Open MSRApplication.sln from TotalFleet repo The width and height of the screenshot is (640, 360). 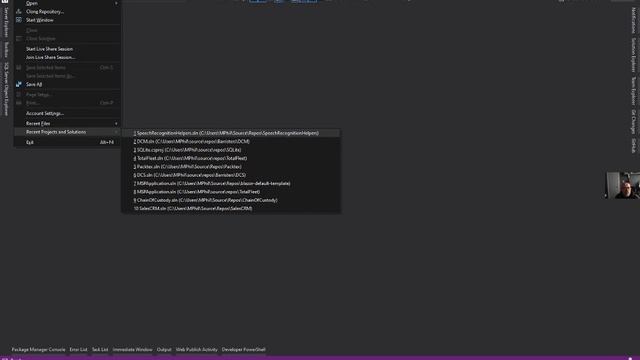tap(231, 192)
